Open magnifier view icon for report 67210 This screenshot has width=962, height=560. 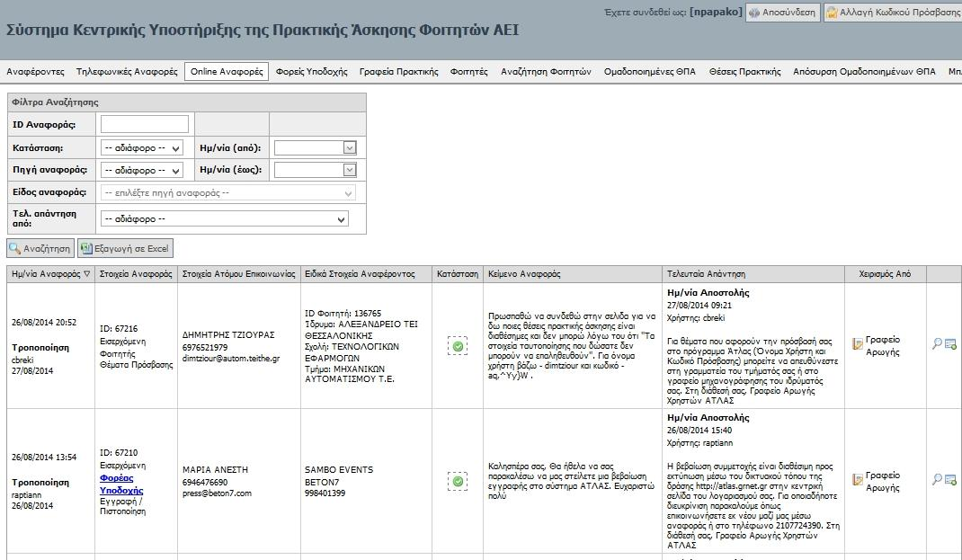pos(937,479)
